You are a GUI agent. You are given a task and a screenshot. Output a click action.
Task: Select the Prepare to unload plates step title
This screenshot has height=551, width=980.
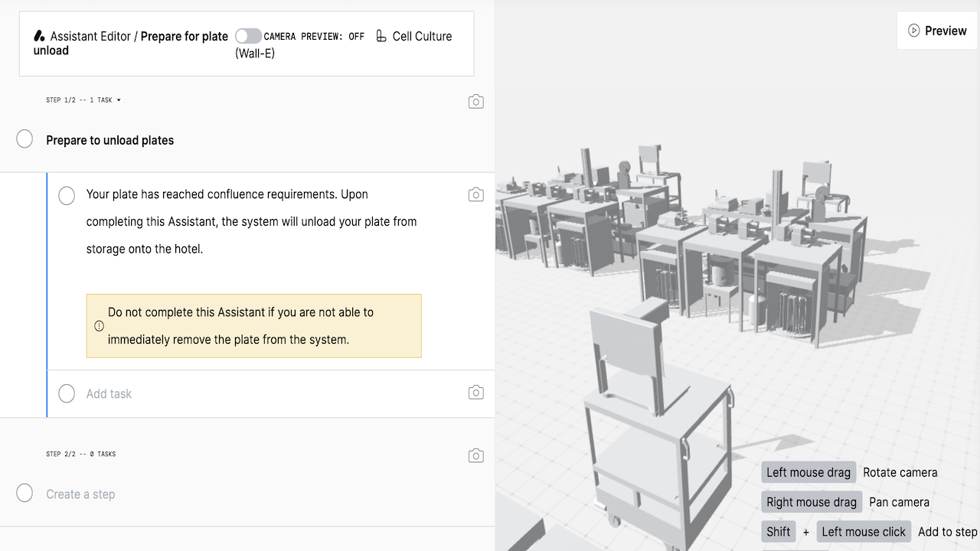pyautogui.click(x=110, y=140)
